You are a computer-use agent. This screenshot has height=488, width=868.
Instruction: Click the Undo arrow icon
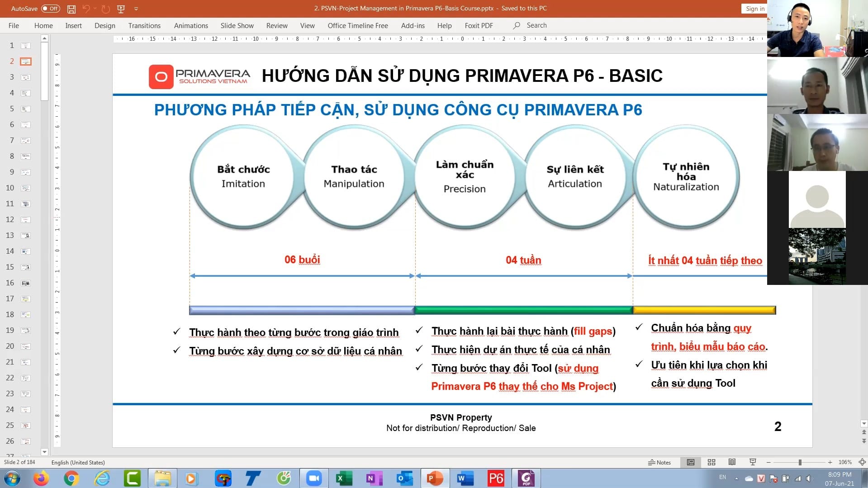(86, 9)
